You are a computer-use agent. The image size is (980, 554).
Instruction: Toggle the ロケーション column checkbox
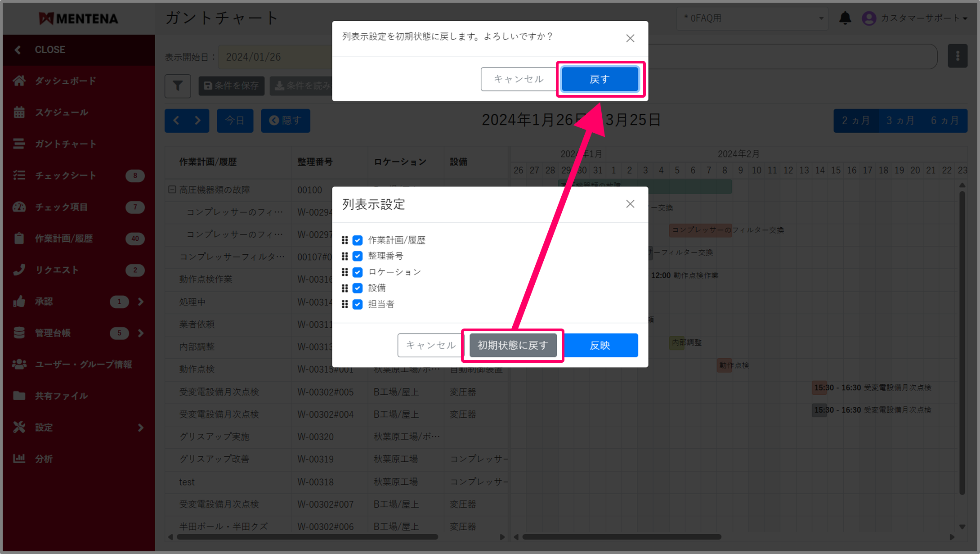[358, 272]
